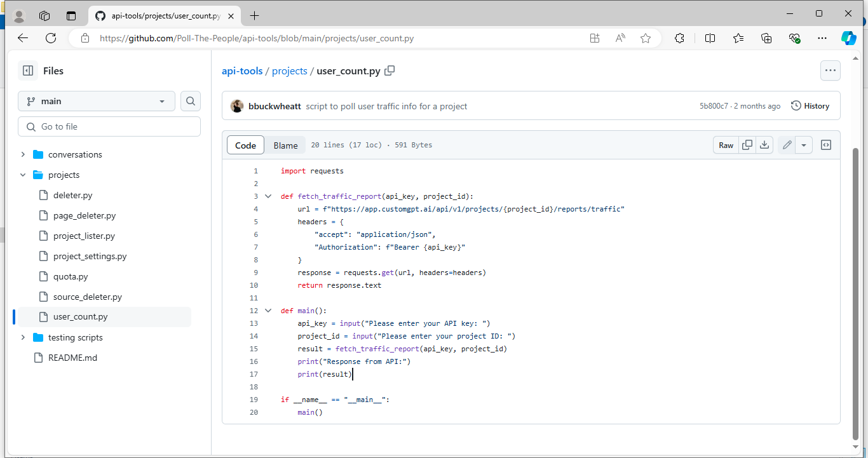Open the main branch selector
868x458 pixels.
click(x=96, y=101)
